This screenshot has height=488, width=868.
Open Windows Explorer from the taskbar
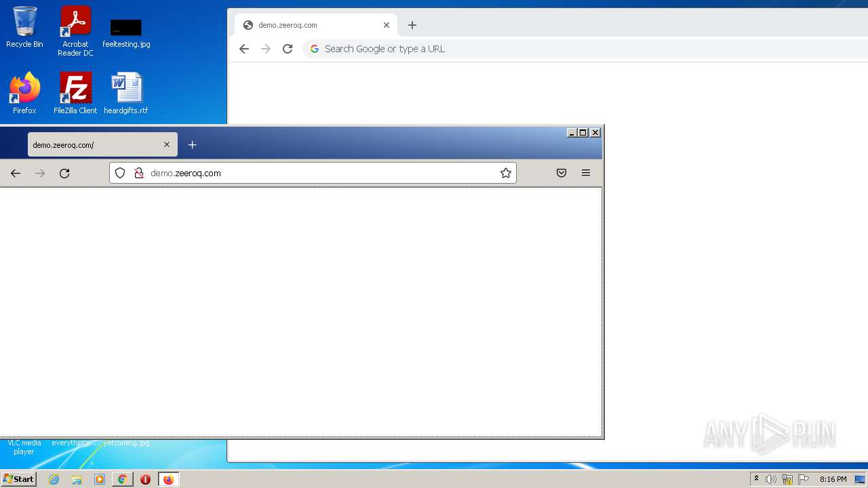point(77,479)
